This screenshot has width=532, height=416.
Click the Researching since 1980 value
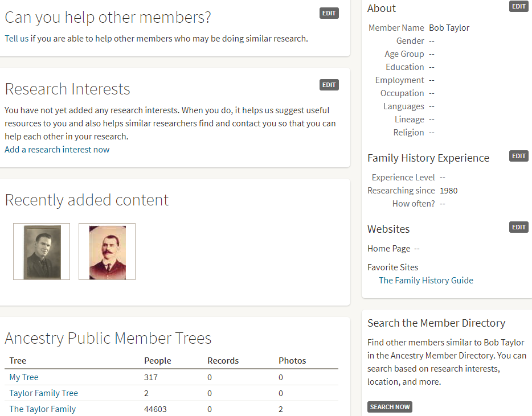(448, 191)
